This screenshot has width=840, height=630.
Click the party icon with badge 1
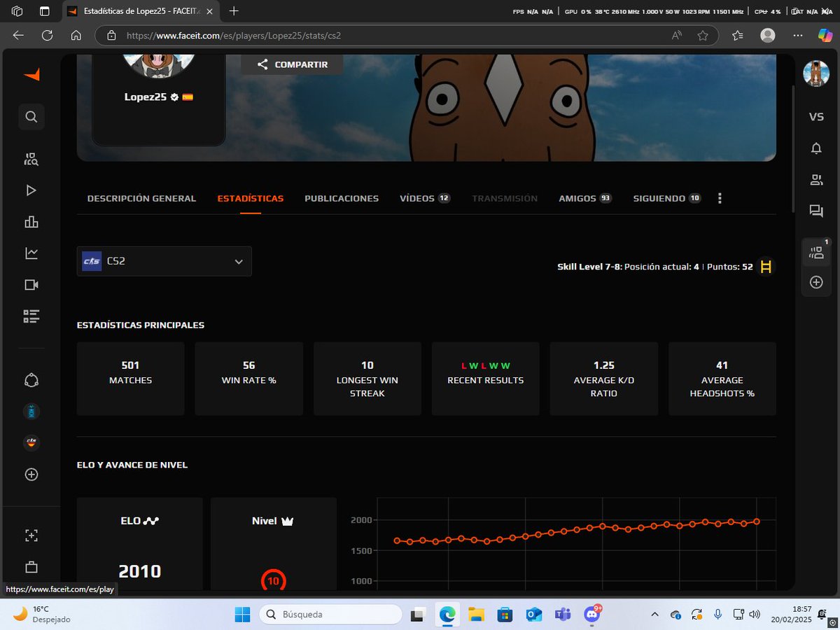(816, 251)
